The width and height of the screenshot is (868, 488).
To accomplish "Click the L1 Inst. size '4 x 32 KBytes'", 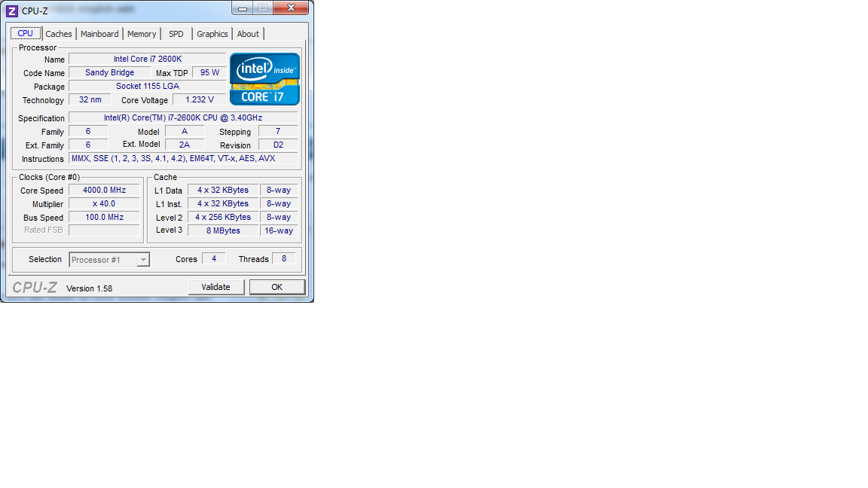I will coord(223,203).
